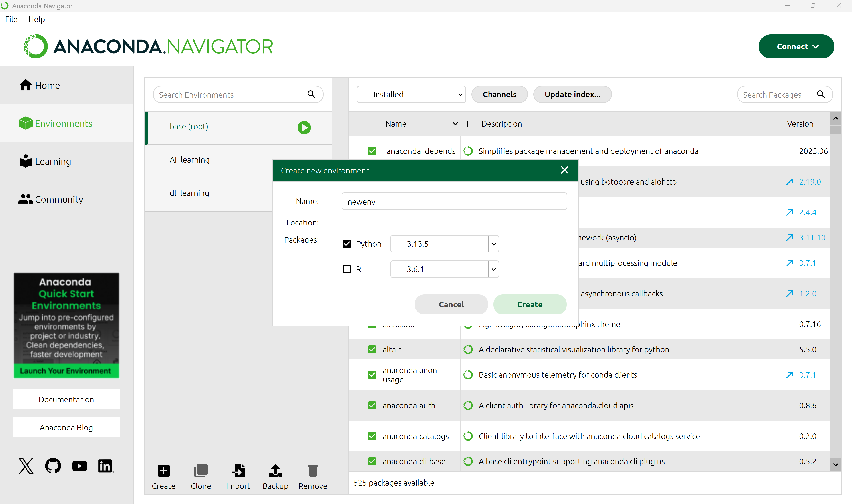Open the YouTube icon link
The image size is (852, 504).
point(79,466)
